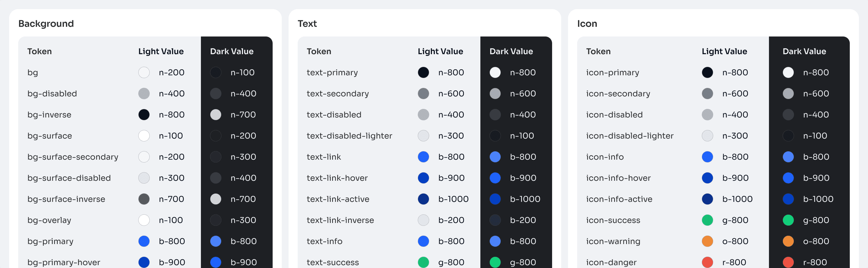The height and width of the screenshot is (268, 868).
Task: Click the icon-secondary light value gray swatch
Action: point(707,94)
